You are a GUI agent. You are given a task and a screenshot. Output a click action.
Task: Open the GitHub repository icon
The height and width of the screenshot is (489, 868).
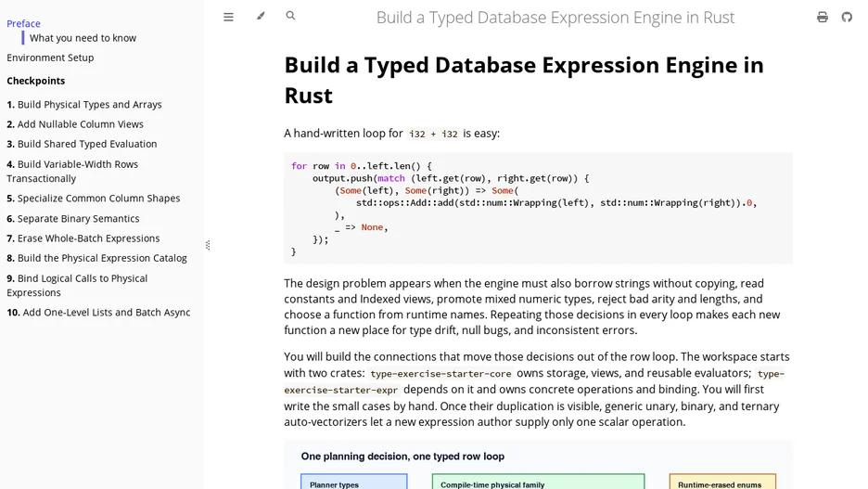847,18
